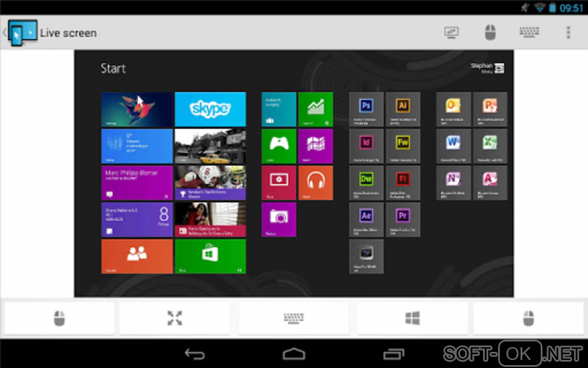Viewport: 588px width, 368px height.
Task: Tap the Android back navigation button
Action: coord(195,354)
